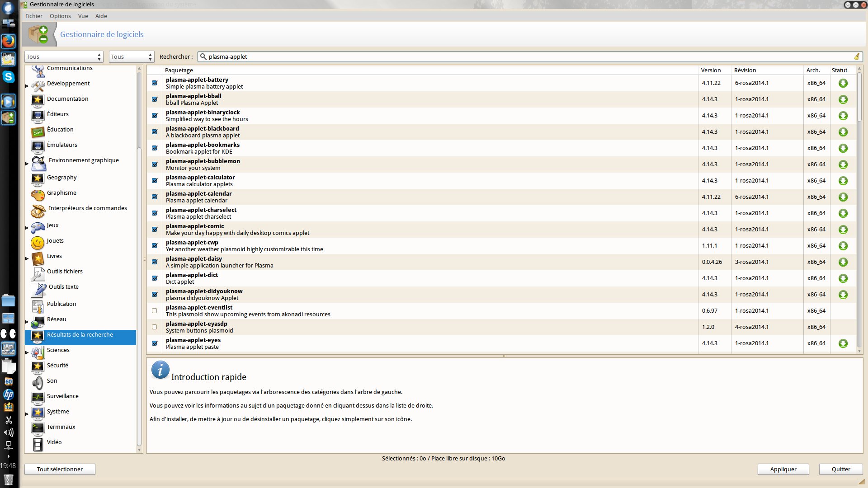Click the Appliquer button
This screenshot has width=868, height=488.
(x=783, y=469)
